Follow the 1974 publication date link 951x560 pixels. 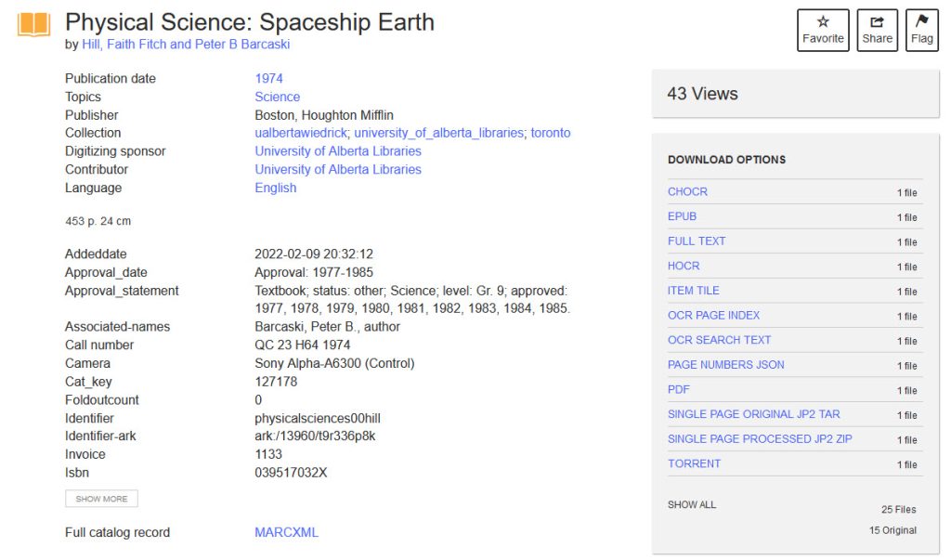(x=268, y=78)
